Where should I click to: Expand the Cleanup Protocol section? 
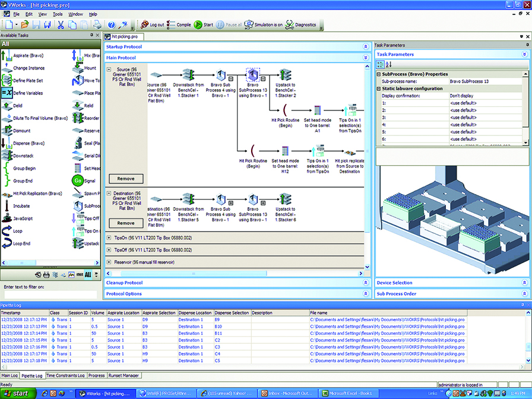[366, 283]
